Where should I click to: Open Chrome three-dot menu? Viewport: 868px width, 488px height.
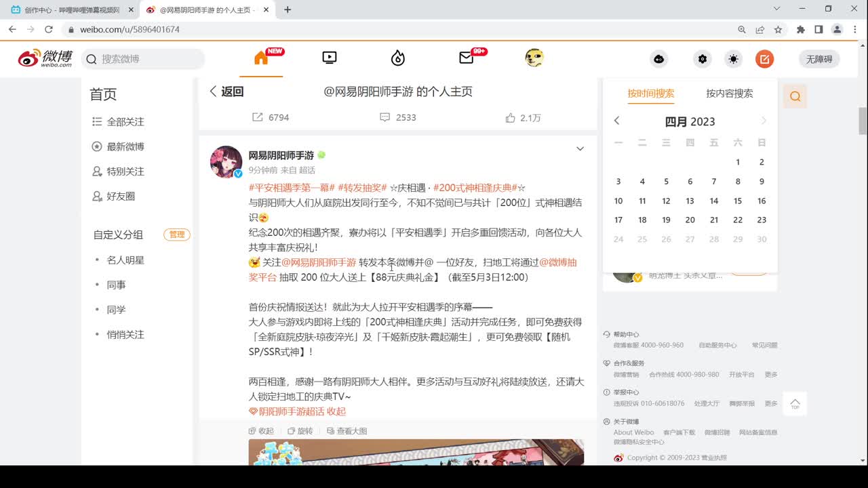(854, 29)
